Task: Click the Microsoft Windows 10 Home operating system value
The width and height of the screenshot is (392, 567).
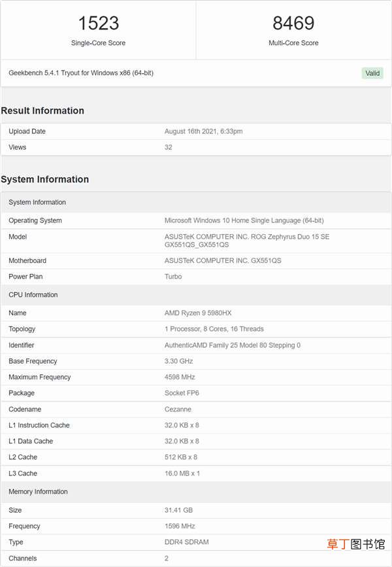Action: 244,220
